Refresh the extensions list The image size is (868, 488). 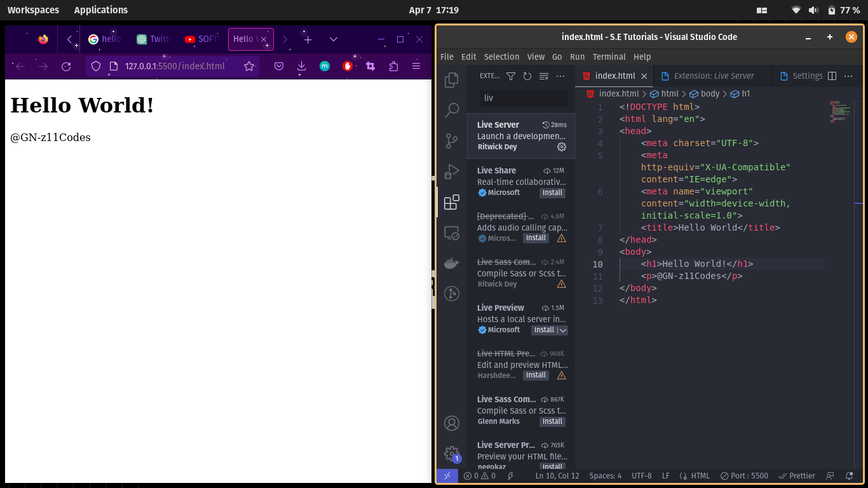pos(527,76)
